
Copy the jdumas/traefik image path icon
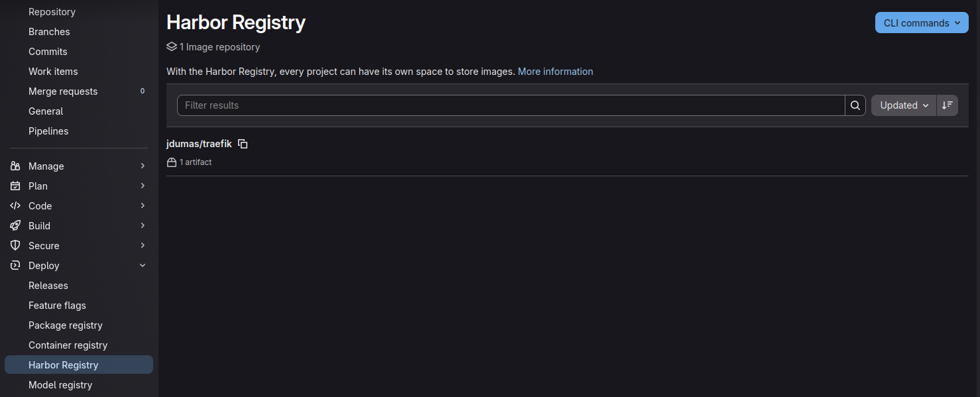coord(243,144)
